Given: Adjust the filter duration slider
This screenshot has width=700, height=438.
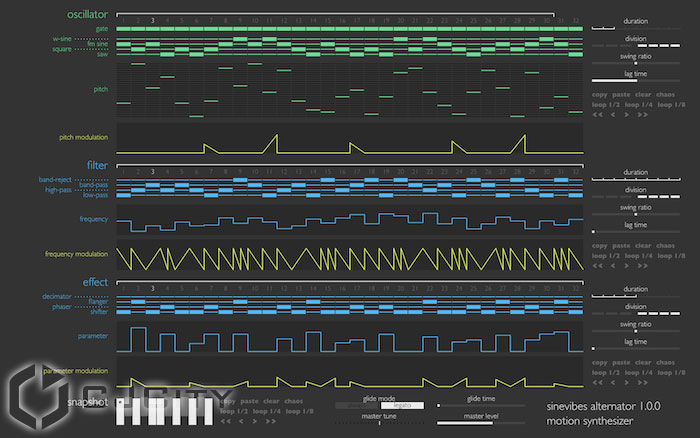Looking at the screenshot, I should 636,179.
